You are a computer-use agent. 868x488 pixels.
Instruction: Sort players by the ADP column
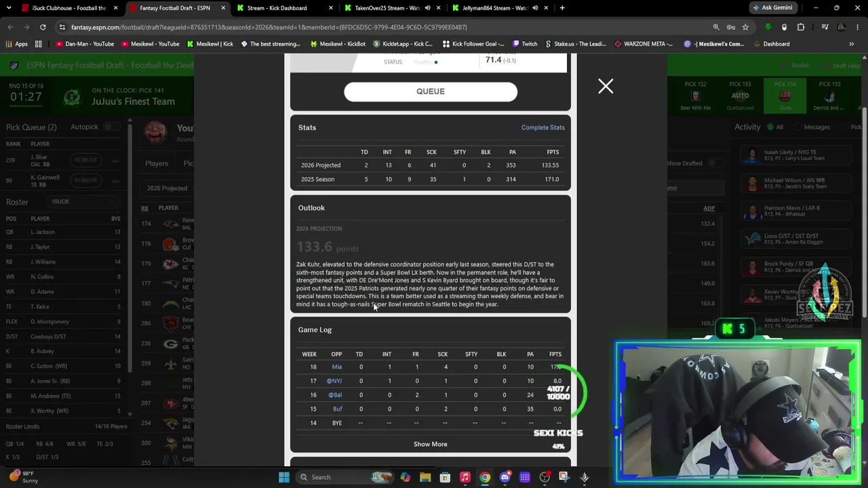coord(709,208)
